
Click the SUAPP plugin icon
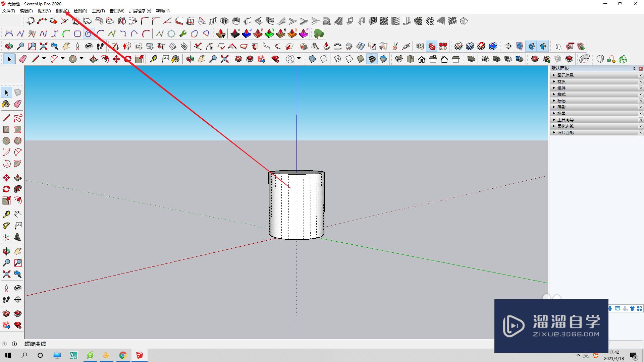click(x=443, y=46)
